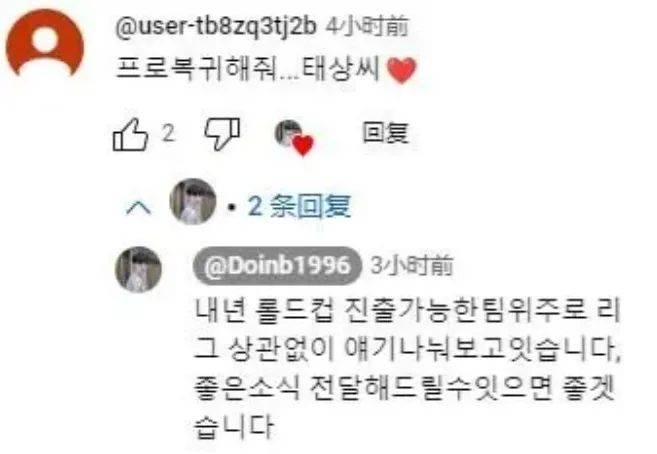Click small avatar beside 2 条回复
Viewport: 657px width, 454px height.
[x=193, y=201]
